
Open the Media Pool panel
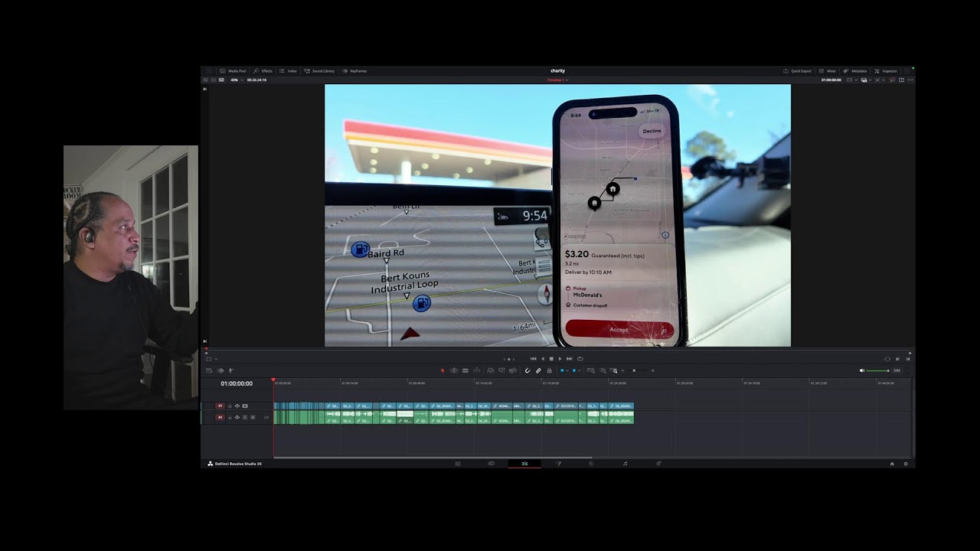[x=233, y=70]
